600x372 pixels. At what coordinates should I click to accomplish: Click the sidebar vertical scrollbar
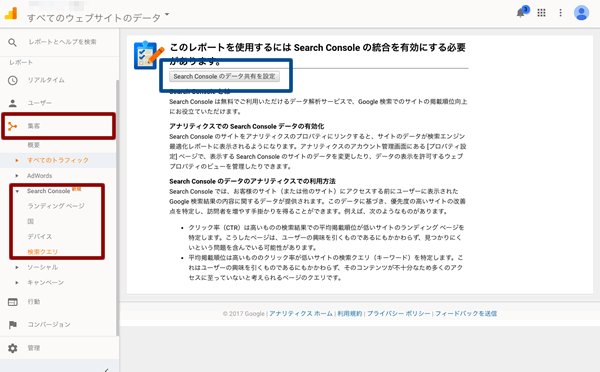click(x=117, y=207)
